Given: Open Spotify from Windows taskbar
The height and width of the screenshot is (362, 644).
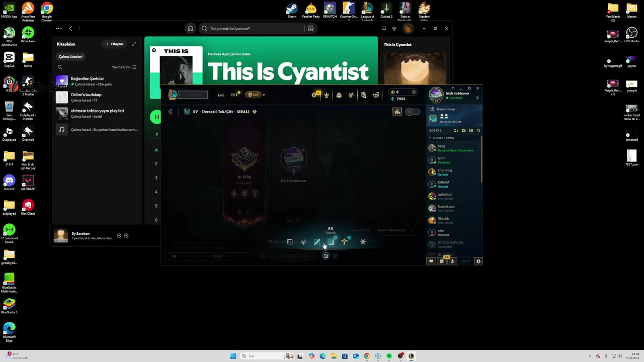Looking at the screenshot, I should (389, 356).
